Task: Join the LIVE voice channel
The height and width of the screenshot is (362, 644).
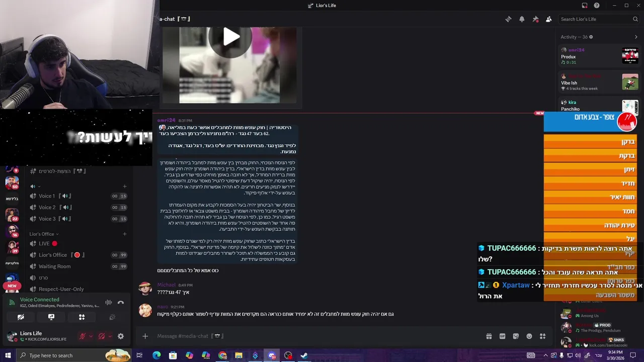Action: 78,243
